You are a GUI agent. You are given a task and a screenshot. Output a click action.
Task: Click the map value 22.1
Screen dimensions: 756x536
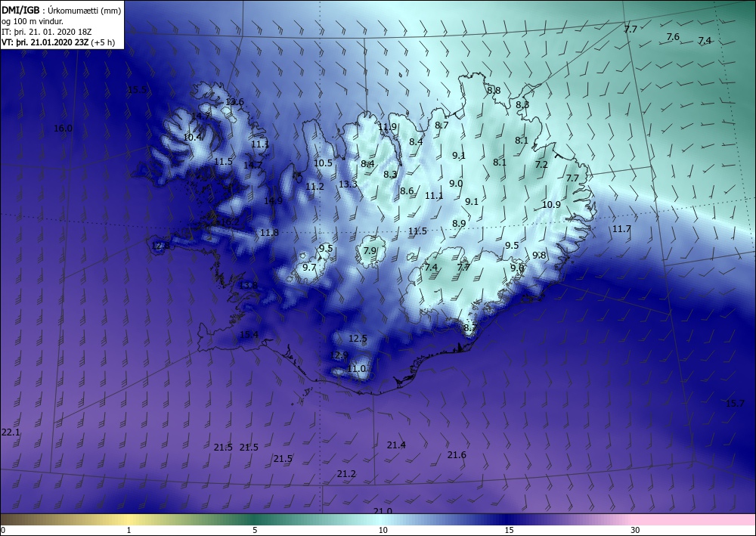11,432
